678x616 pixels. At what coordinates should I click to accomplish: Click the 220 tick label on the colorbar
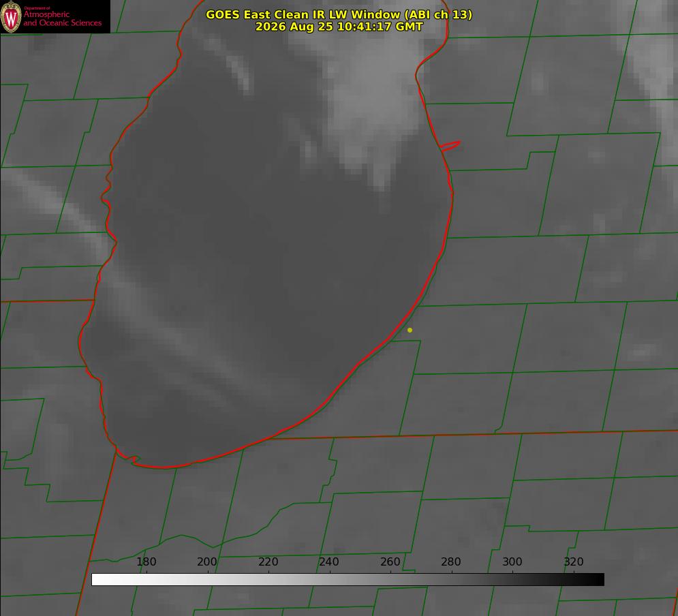[x=268, y=561]
